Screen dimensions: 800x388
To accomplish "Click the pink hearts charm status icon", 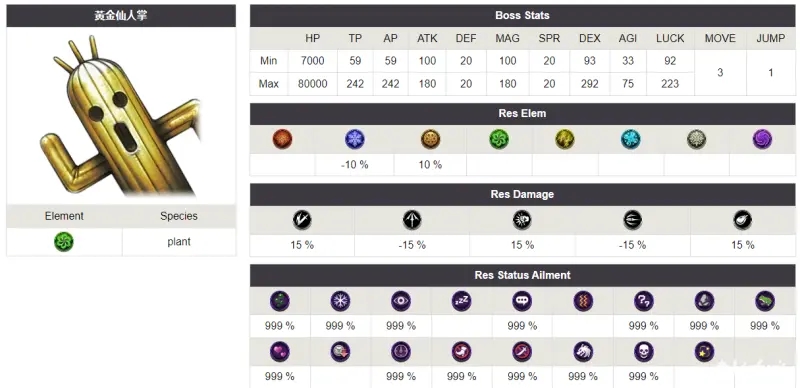I will coord(280,352).
